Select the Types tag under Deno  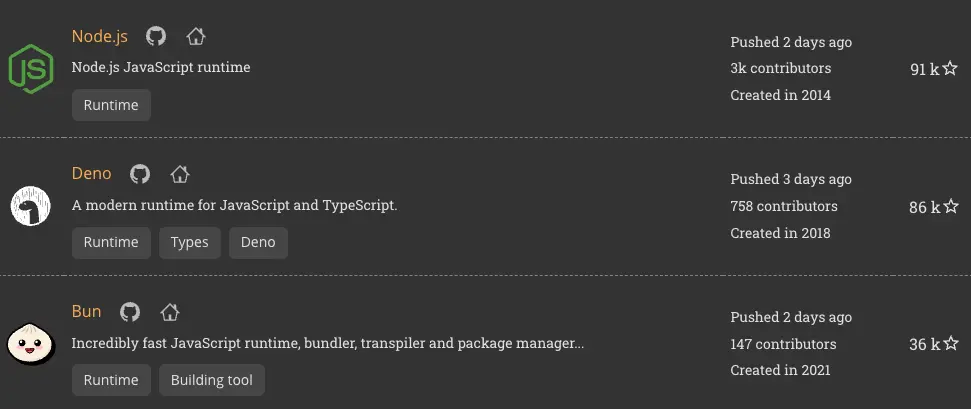click(190, 242)
